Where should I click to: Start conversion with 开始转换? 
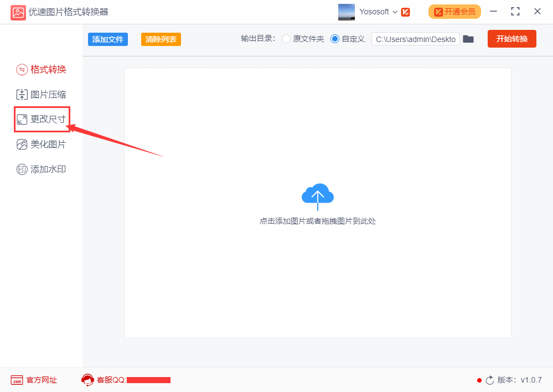coord(511,39)
